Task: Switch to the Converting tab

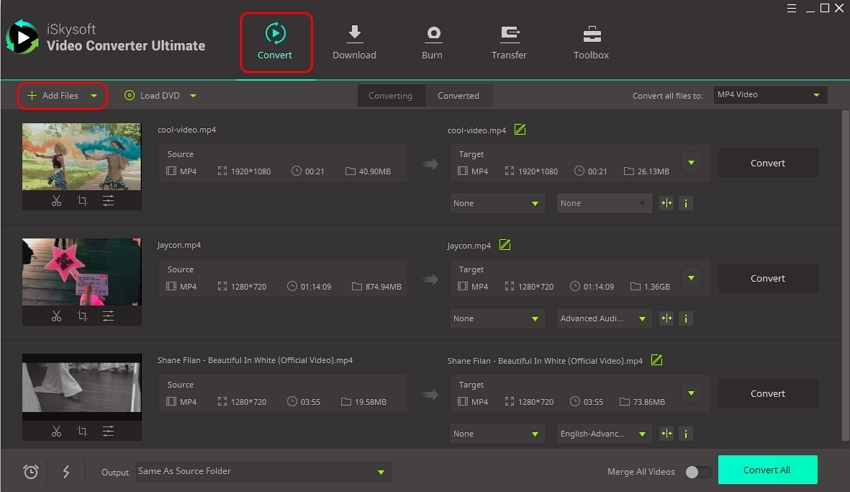Action: pos(390,96)
